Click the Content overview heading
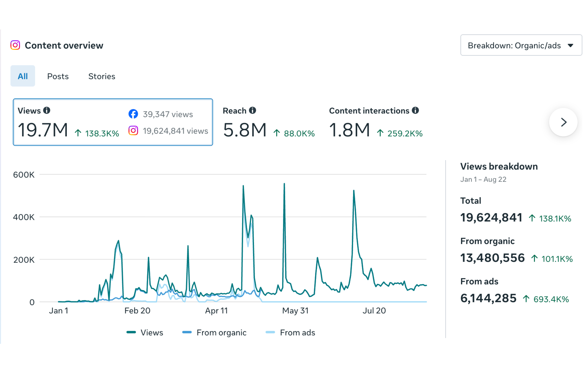Image resolution: width=588 pixels, height=382 pixels. pyautogui.click(x=64, y=46)
